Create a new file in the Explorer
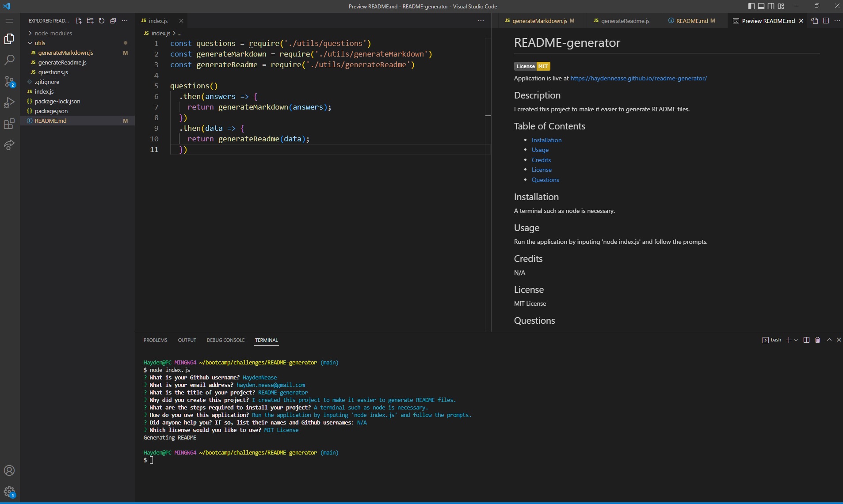Viewport: 843px width, 504px height. tap(79, 20)
